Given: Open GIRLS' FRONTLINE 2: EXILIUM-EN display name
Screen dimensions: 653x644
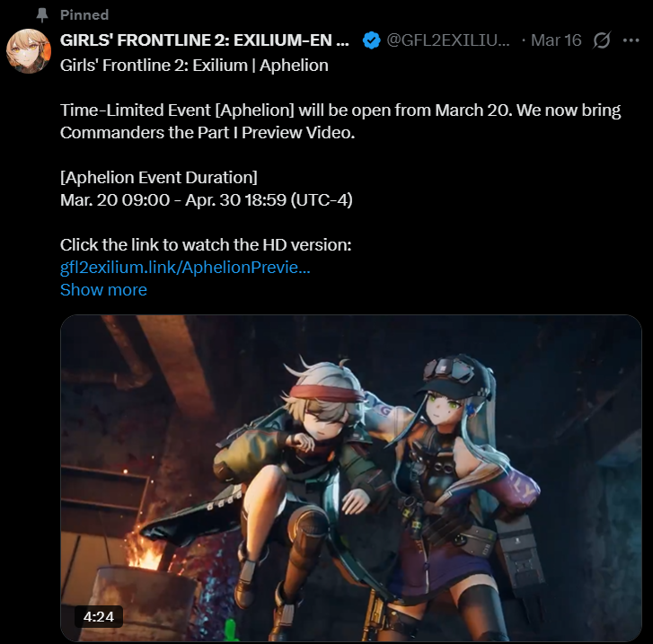Looking at the screenshot, I should [205, 40].
